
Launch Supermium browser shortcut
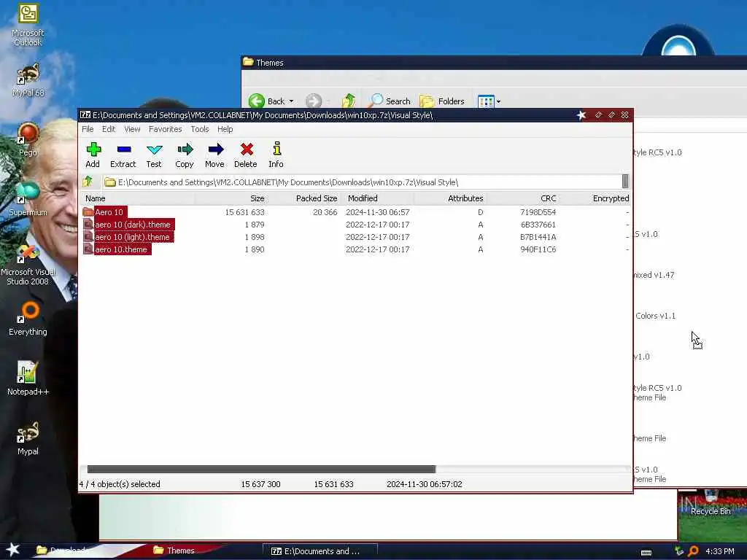[x=28, y=199]
